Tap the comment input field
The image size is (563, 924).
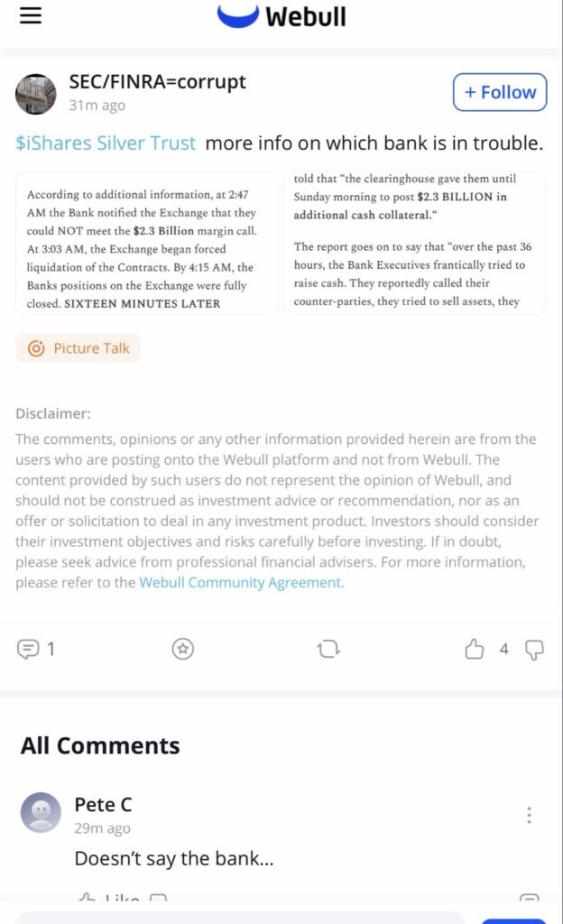click(239, 917)
